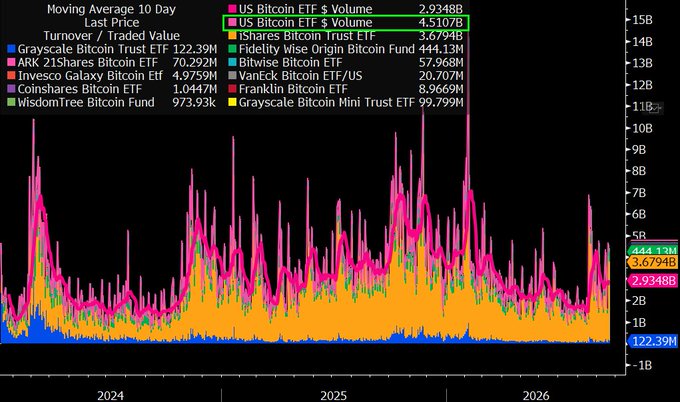Click the Bitwise Bitcoin ETF teal swatch

[232, 62]
